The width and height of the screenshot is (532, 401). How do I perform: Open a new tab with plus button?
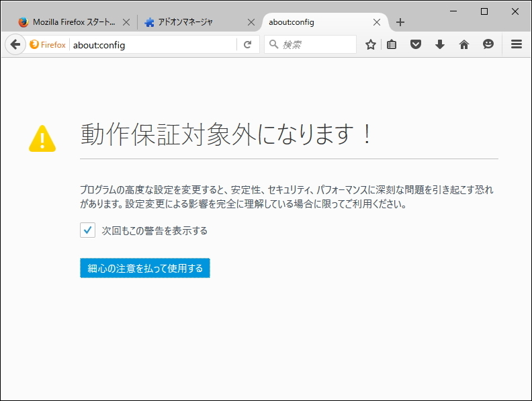click(x=400, y=22)
